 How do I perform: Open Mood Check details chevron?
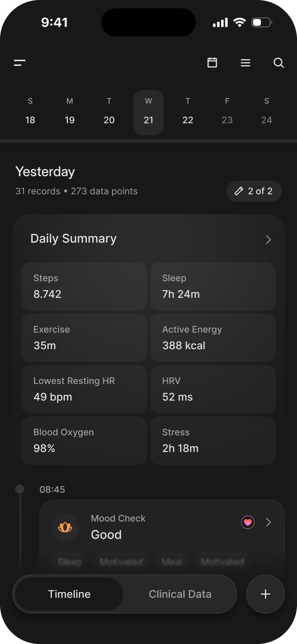tap(268, 522)
